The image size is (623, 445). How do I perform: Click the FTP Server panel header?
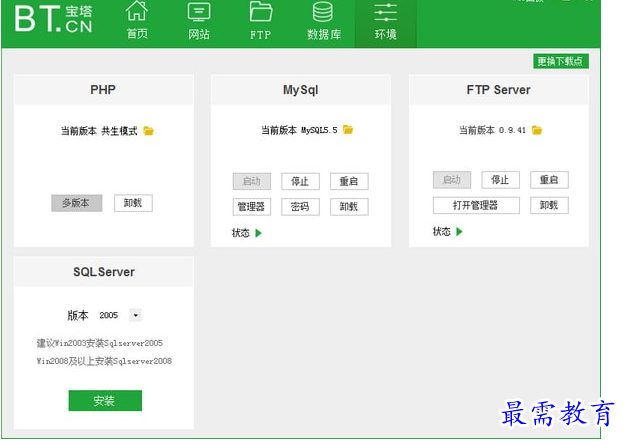pyautogui.click(x=499, y=90)
